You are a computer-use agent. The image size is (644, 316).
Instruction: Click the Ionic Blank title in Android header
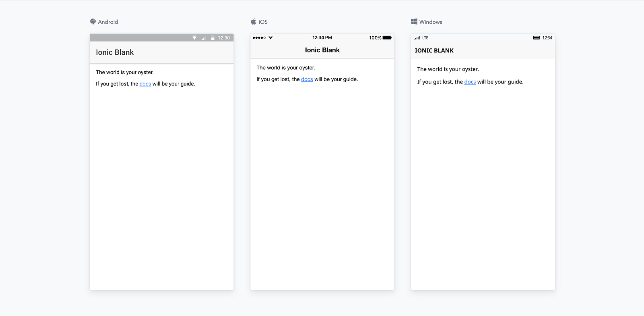point(115,52)
